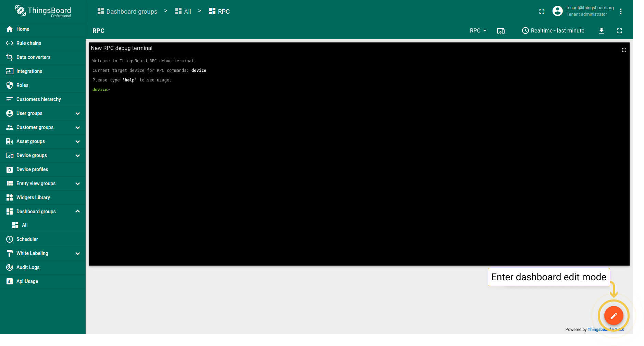Open Roles page
644x346 pixels.
pos(43,85)
